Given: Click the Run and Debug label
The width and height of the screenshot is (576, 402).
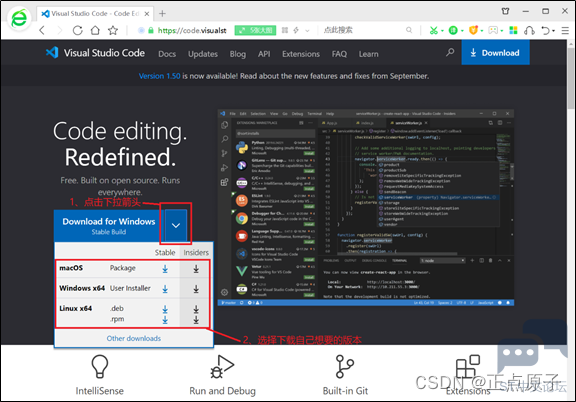Looking at the screenshot, I should click(222, 391).
